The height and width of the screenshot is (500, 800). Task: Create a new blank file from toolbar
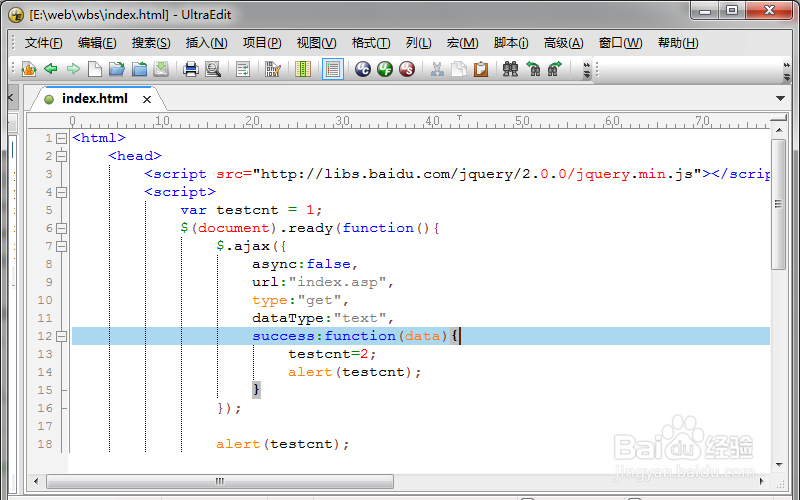(95, 69)
